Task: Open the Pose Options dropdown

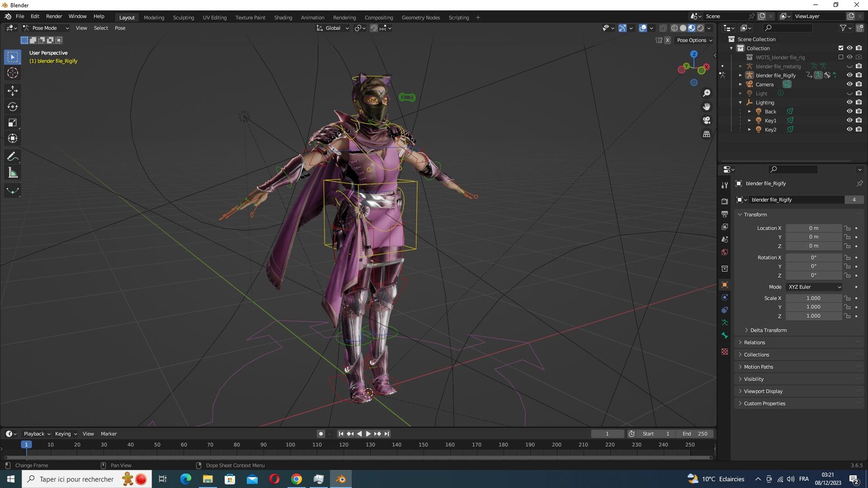Action: (x=694, y=40)
